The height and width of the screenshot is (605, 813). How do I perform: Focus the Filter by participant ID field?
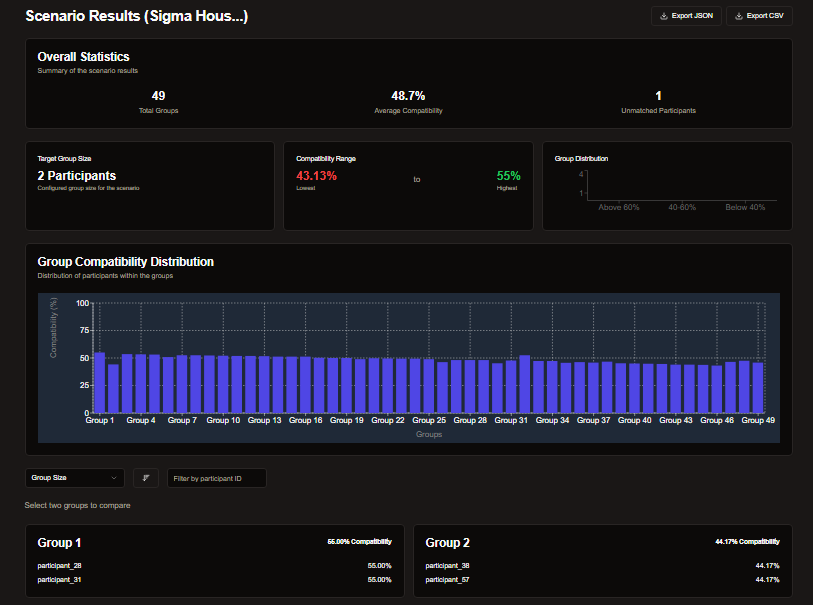tap(217, 479)
